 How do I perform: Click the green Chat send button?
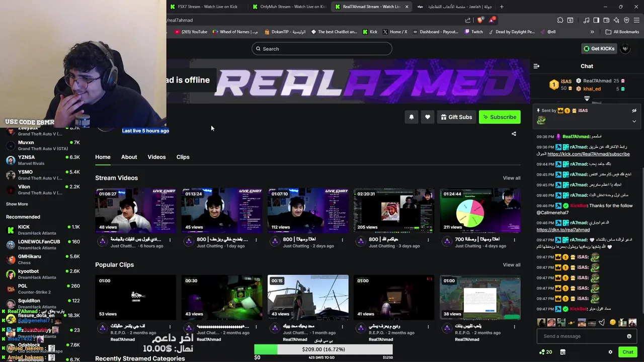[x=627, y=352]
